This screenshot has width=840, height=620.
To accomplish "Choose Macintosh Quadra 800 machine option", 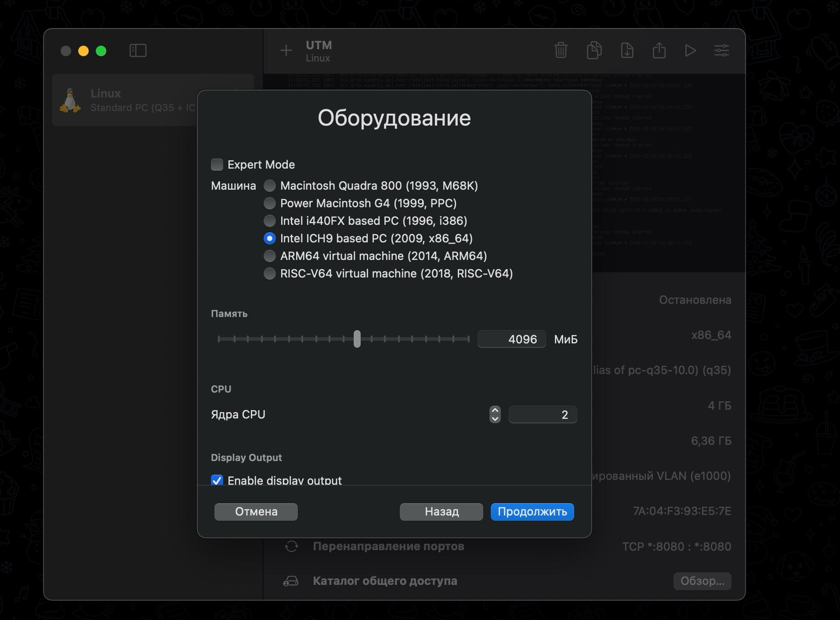I will (x=269, y=186).
